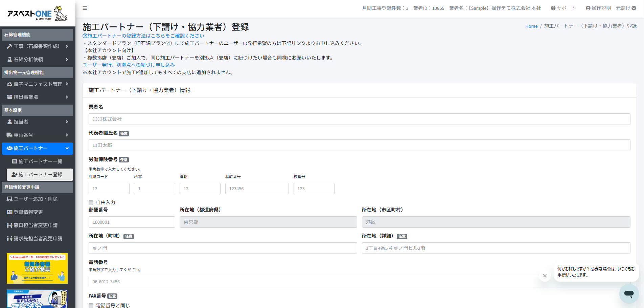
Task: Open 窓口担当者変更申請 menu item
Action: pyautogui.click(x=36, y=225)
